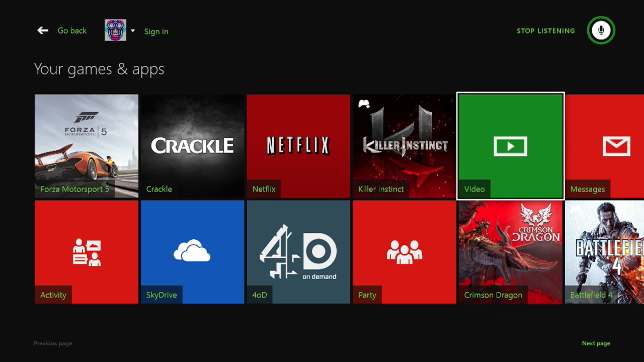Click the Video tile label
The height and width of the screenshot is (362, 644).
pos(474,189)
